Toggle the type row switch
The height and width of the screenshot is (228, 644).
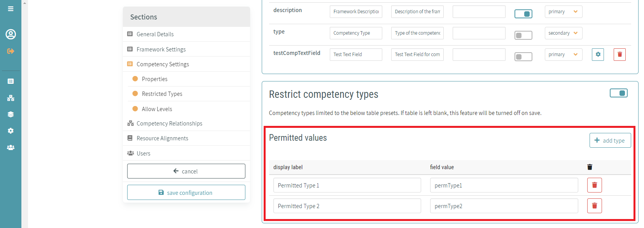point(523,35)
